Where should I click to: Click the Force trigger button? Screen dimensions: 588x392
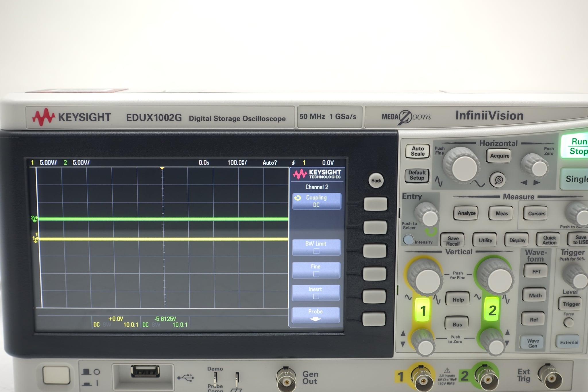(568, 323)
